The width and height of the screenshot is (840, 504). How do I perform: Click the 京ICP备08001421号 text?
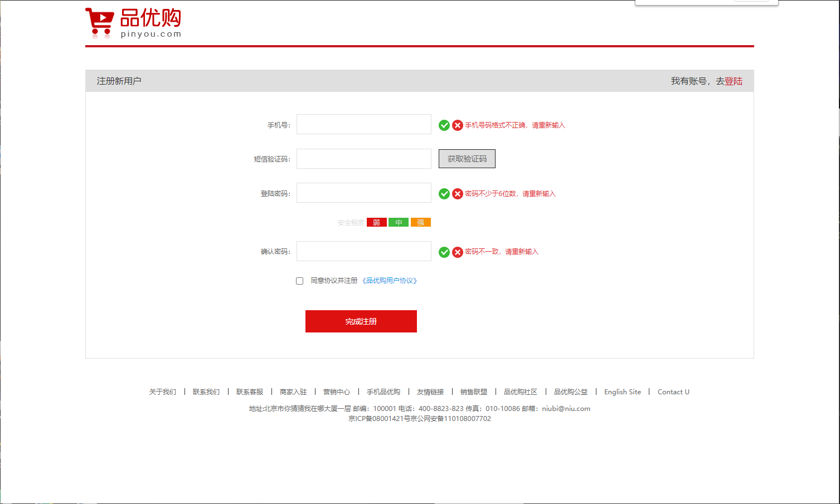[379, 419]
